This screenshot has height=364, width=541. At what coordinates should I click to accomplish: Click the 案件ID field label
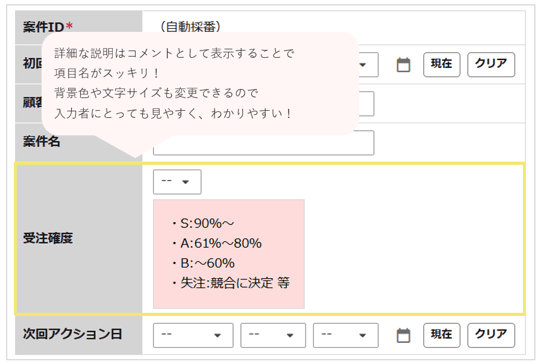(48, 27)
